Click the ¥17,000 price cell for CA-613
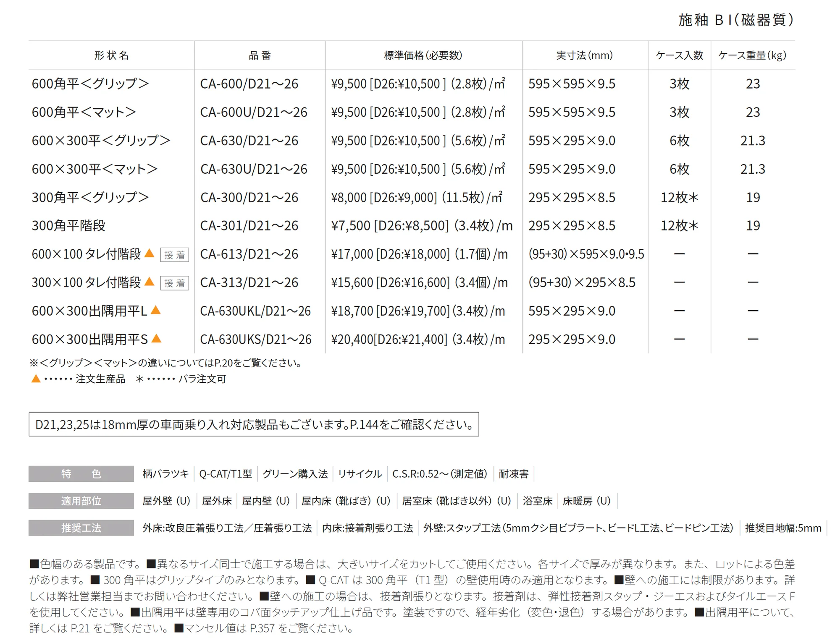The image size is (840, 643). click(419, 254)
